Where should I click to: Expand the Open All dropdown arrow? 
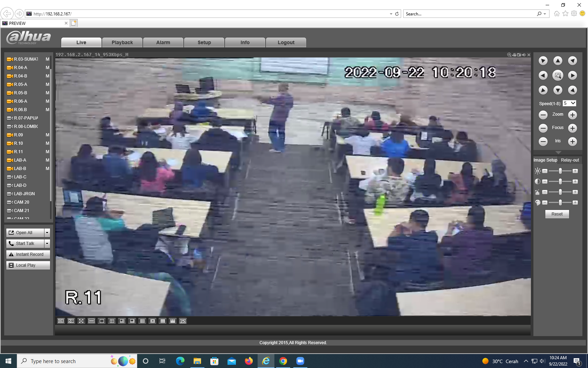[x=47, y=232]
